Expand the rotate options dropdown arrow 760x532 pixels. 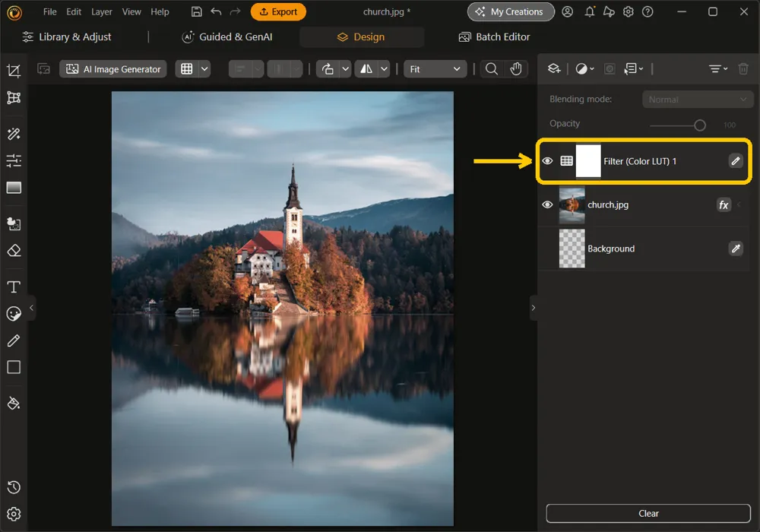coord(345,69)
